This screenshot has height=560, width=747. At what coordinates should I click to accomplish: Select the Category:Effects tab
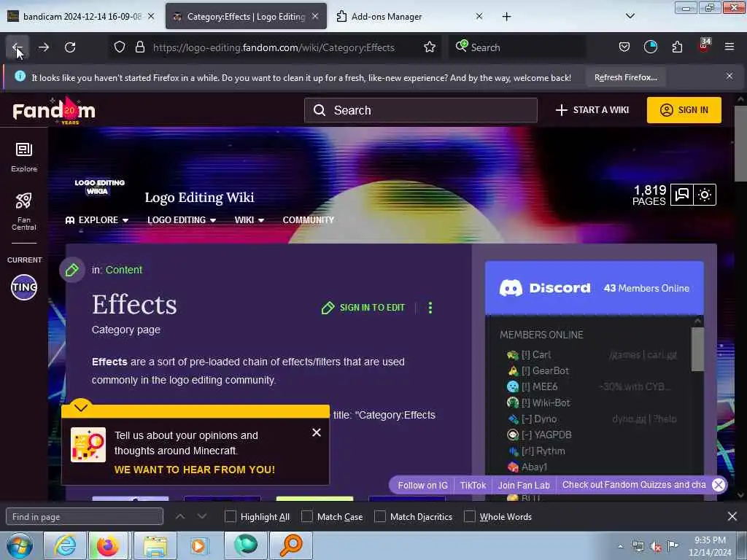pyautogui.click(x=246, y=17)
